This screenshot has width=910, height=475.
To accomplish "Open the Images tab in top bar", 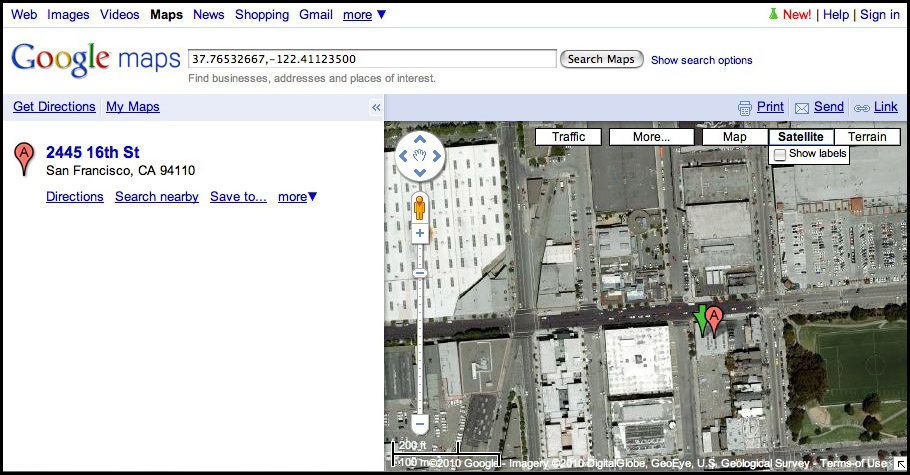I will tap(68, 15).
